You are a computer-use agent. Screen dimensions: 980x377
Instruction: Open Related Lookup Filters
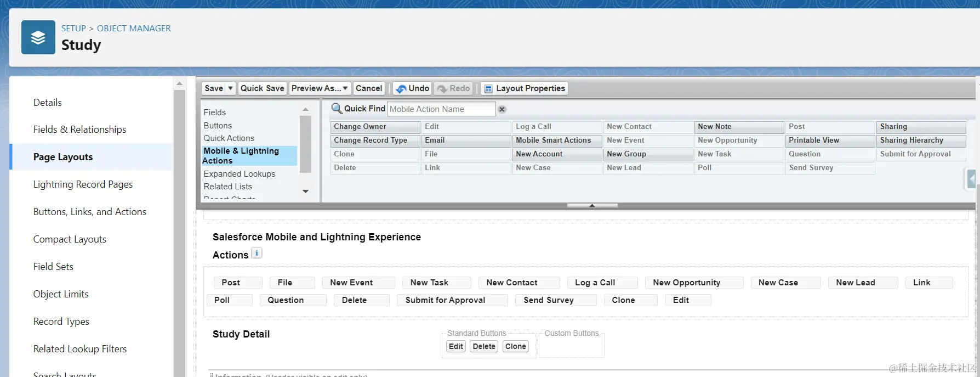[x=80, y=349]
